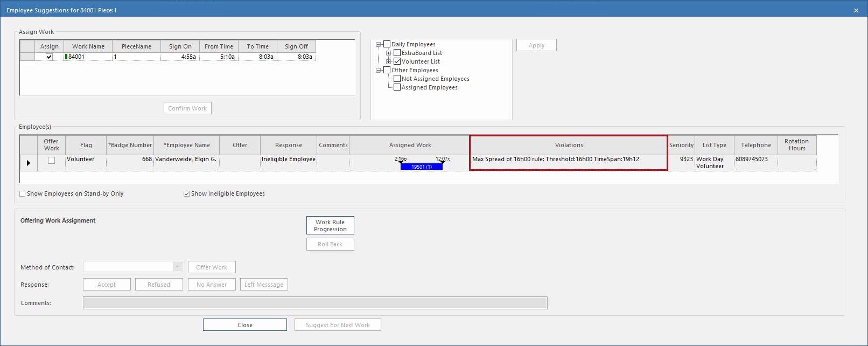
Task: Click the Roll Back button
Action: 330,244
